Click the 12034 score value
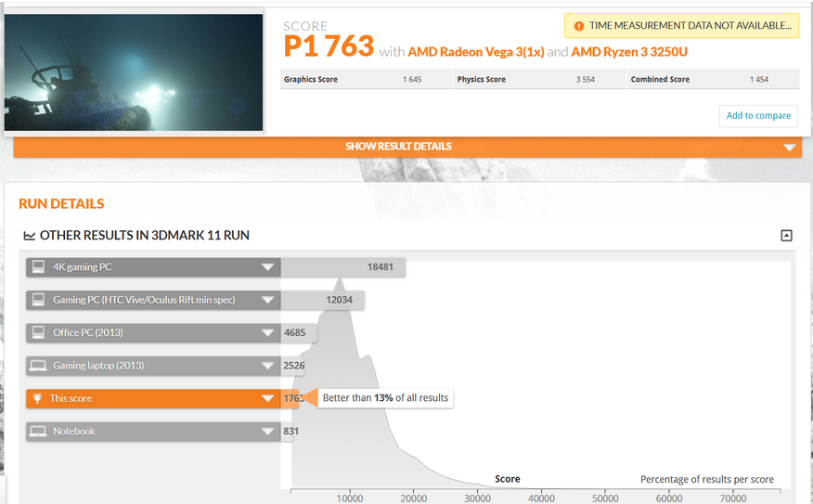The image size is (813, 504). pyautogui.click(x=339, y=300)
